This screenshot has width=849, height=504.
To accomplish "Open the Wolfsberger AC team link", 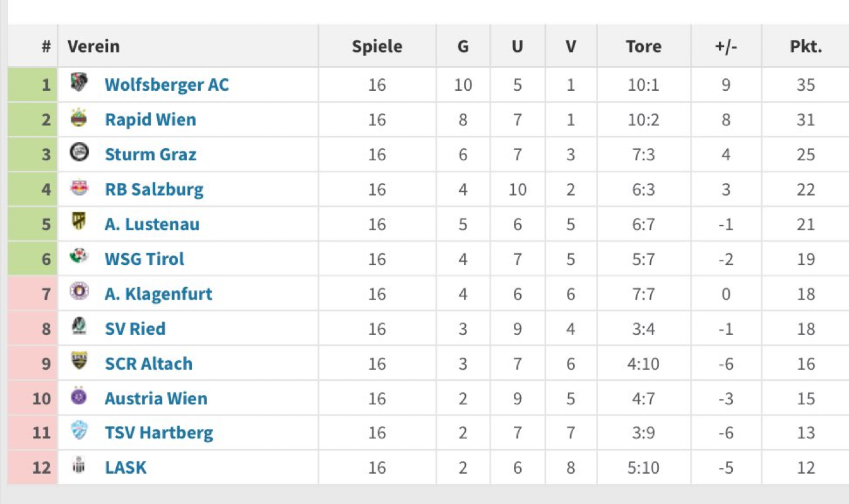I will [167, 85].
